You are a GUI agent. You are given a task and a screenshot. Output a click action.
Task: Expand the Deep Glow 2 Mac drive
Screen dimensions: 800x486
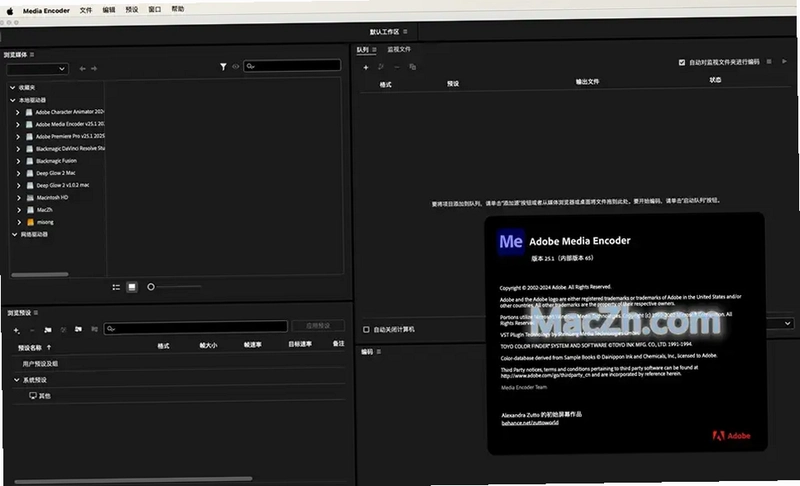click(x=18, y=173)
